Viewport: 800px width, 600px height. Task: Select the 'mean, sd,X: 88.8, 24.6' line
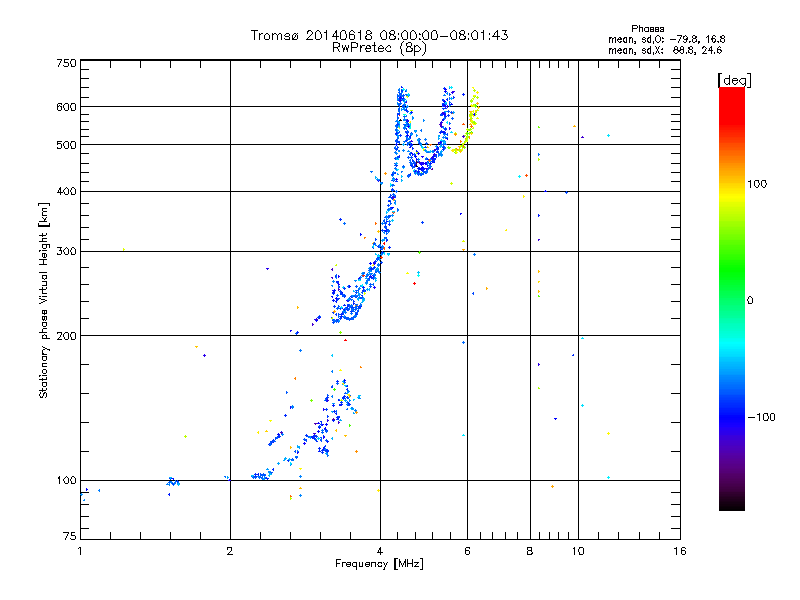point(665,50)
